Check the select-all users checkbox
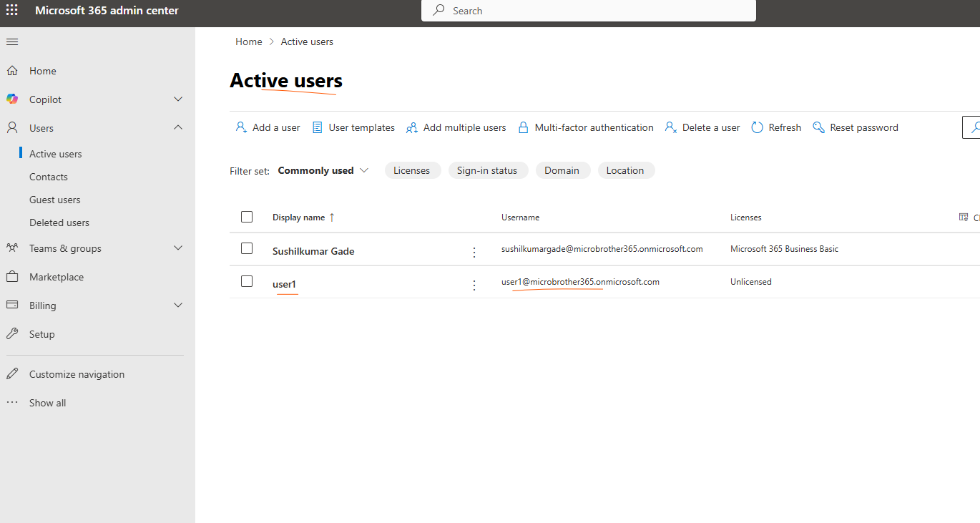 point(247,217)
